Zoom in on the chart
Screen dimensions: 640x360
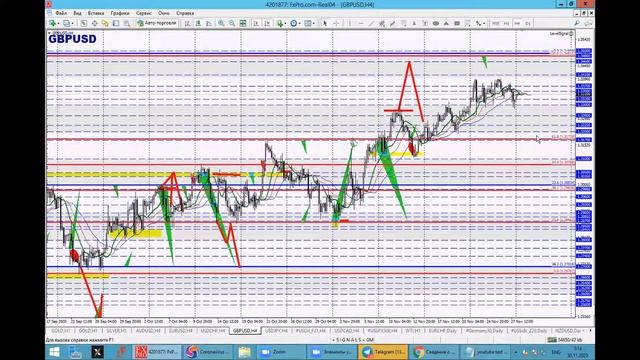(221, 23)
